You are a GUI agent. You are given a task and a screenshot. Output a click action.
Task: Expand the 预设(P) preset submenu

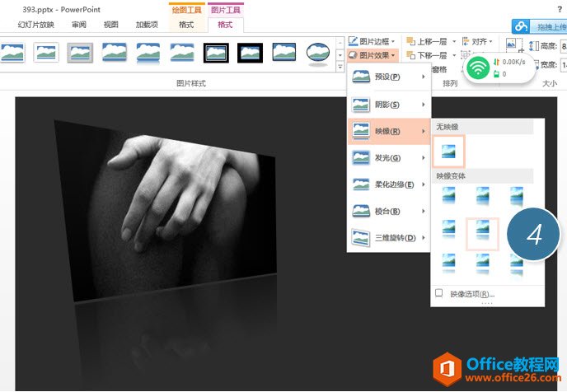click(388, 77)
